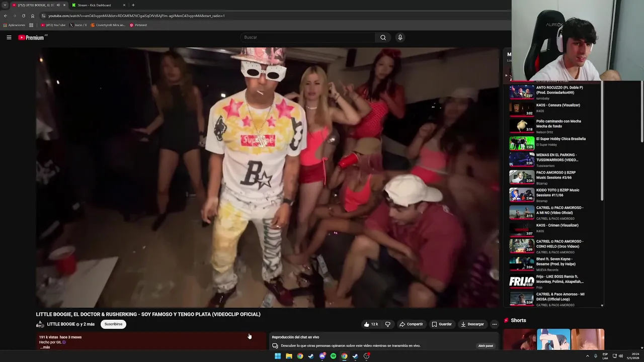Open a new browser tab
The width and height of the screenshot is (644, 362).
133,5
